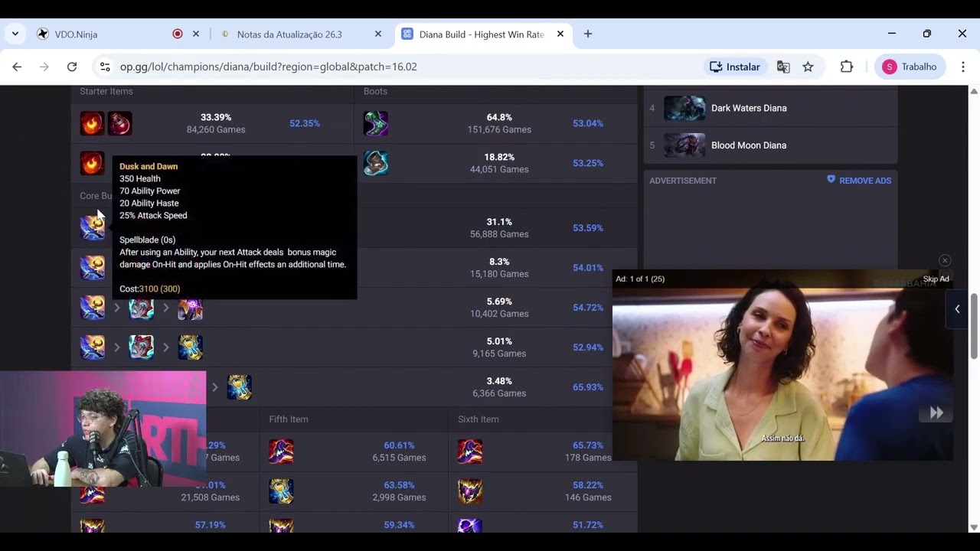The width and height of the screenshot is (980, 551).
Task: Click the Doran's Ring starter item icon in 33.39% row
Action: 92,123
